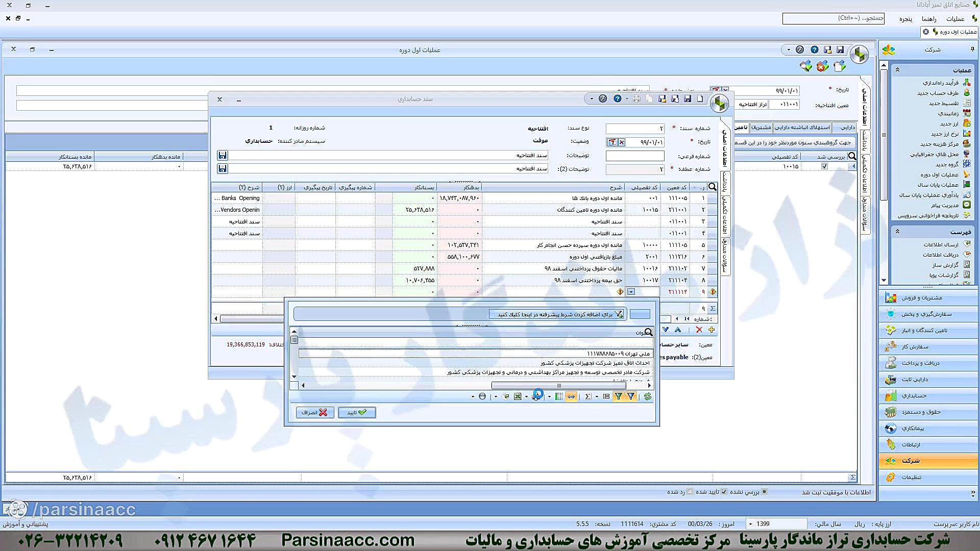Switch to the مشتریان tab

(761, 128)
